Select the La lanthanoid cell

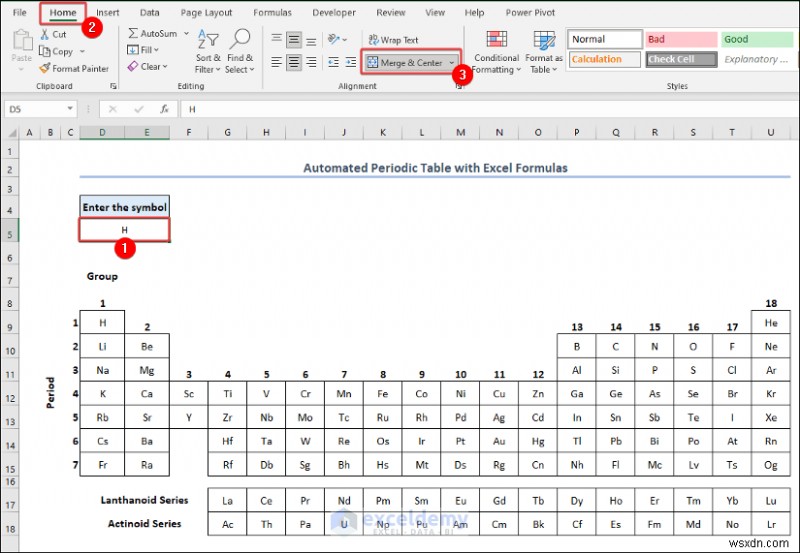coord(228,501)
